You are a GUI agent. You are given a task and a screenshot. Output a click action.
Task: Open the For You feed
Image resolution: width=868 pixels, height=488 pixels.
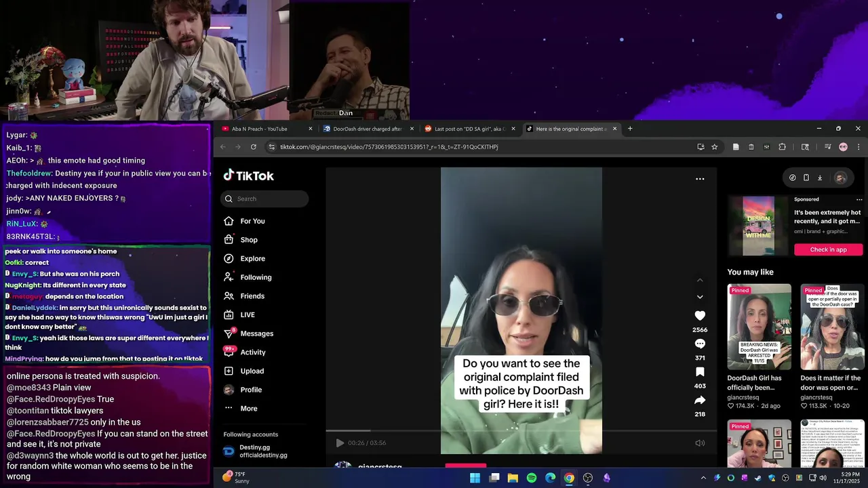tap(245, 221)
